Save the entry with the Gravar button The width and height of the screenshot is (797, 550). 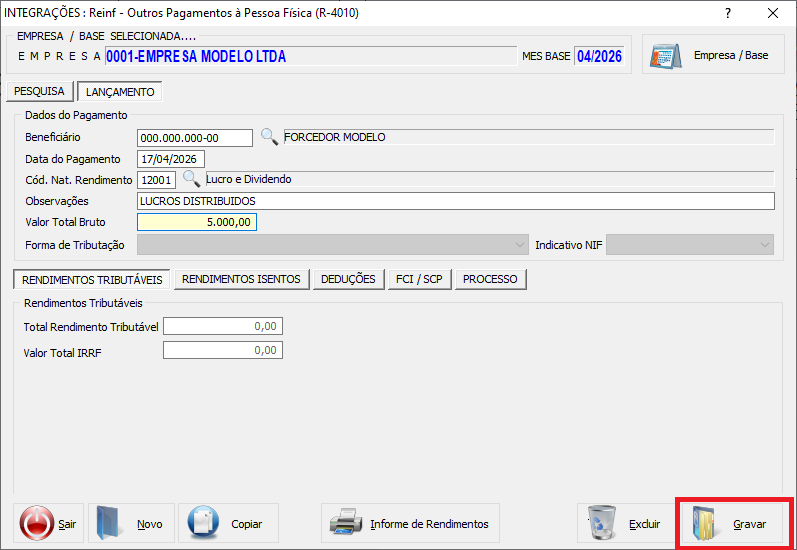pyautogui.click(x=735, y=523)
